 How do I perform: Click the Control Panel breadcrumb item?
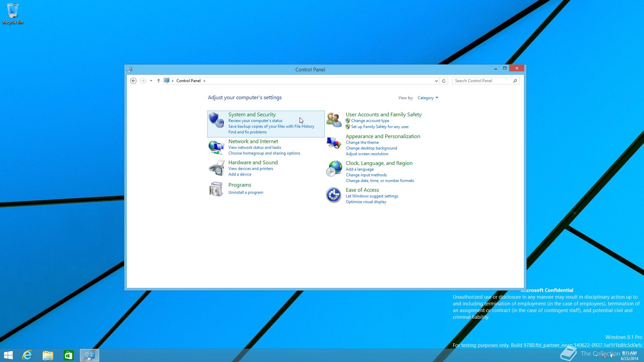(189, 81)
